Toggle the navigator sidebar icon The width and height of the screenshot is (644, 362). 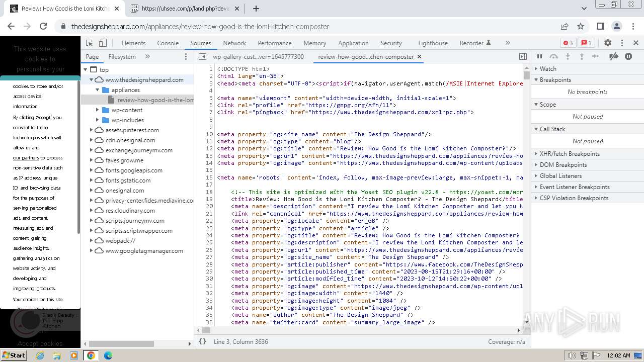pyautogui.click(x=202, y=57)
